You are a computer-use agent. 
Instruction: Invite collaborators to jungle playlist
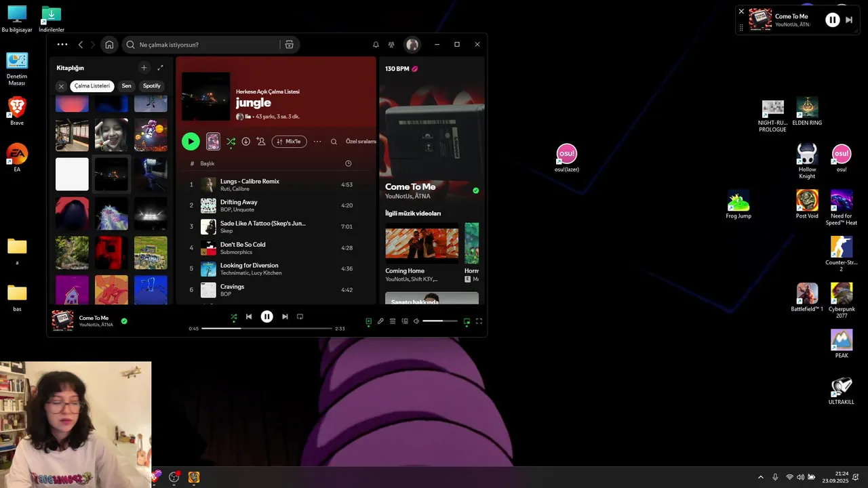pyautogui.click(x=261, y=142)
